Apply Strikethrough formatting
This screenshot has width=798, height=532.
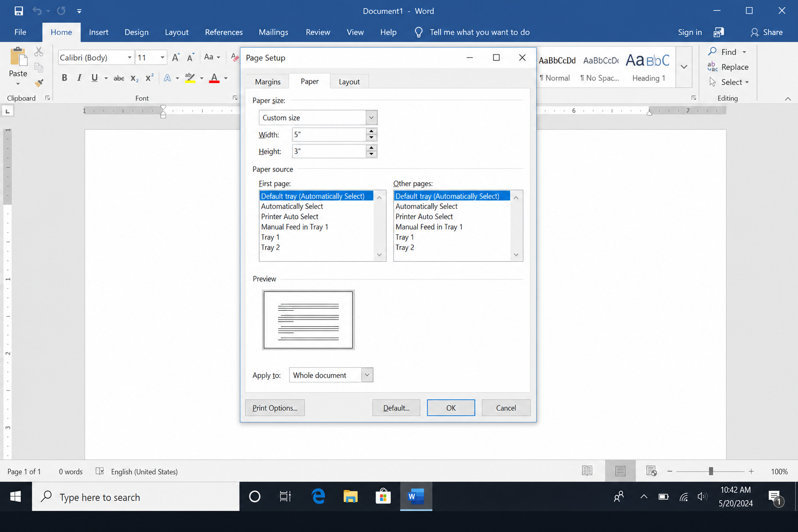[119, 78]
